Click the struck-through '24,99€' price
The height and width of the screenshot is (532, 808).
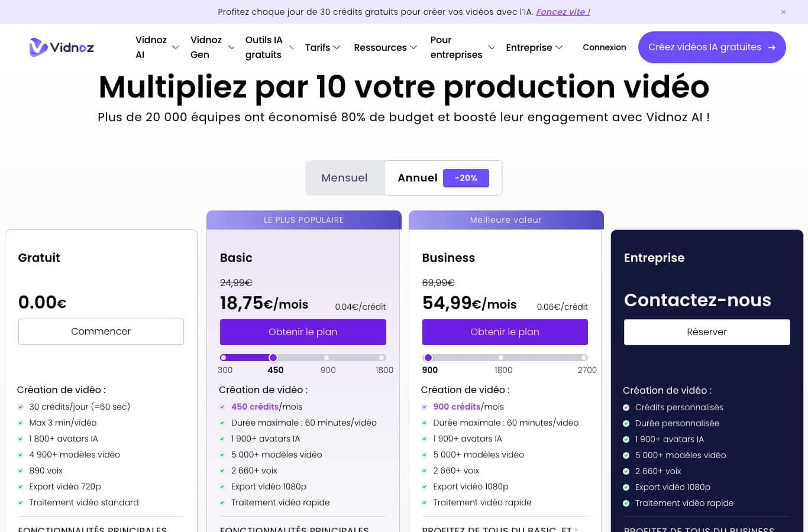pos(236,283)
